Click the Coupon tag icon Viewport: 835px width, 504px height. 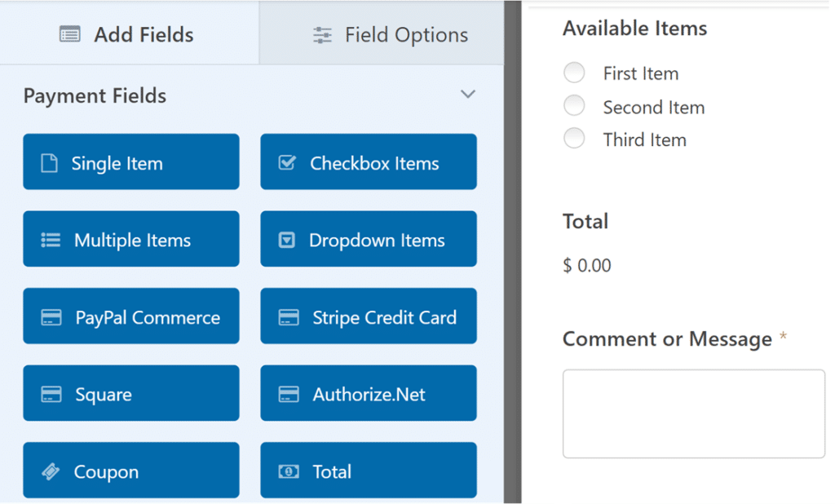[x=51, y=471]
